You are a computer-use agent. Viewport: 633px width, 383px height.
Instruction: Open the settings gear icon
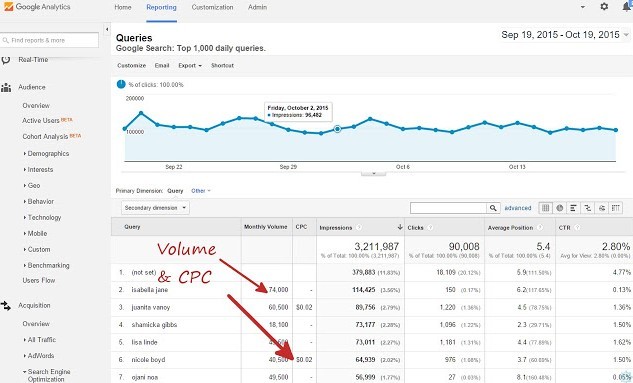(604, 6)
